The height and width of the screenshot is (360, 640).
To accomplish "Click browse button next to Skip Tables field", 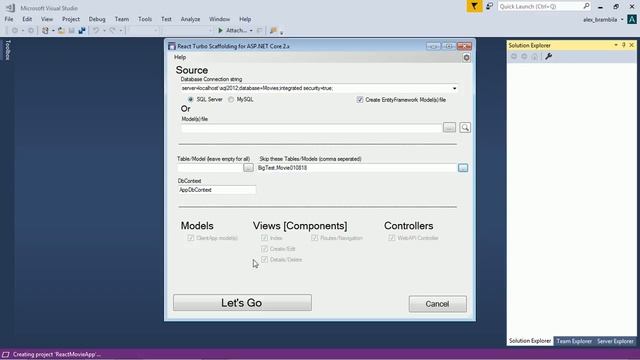I will pos(463,168).
